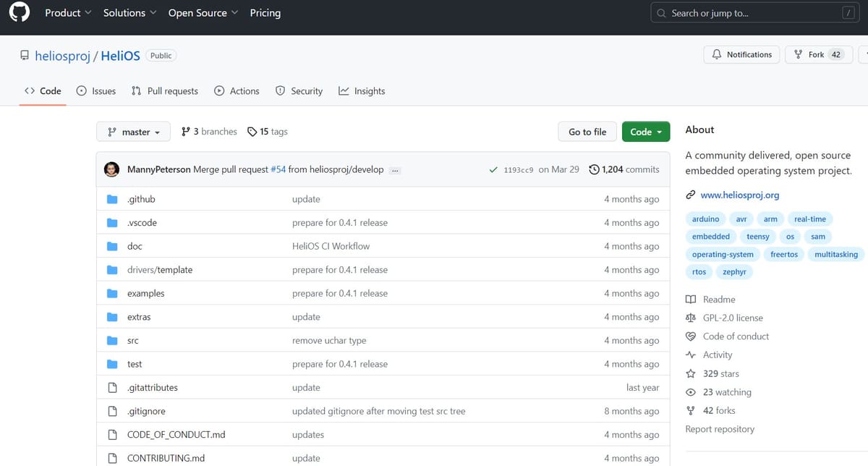This screenshot has width=868, height=466.
Task: Open the CODE_OF_CONDUCT.md file
Action: (x=176, y=435)
